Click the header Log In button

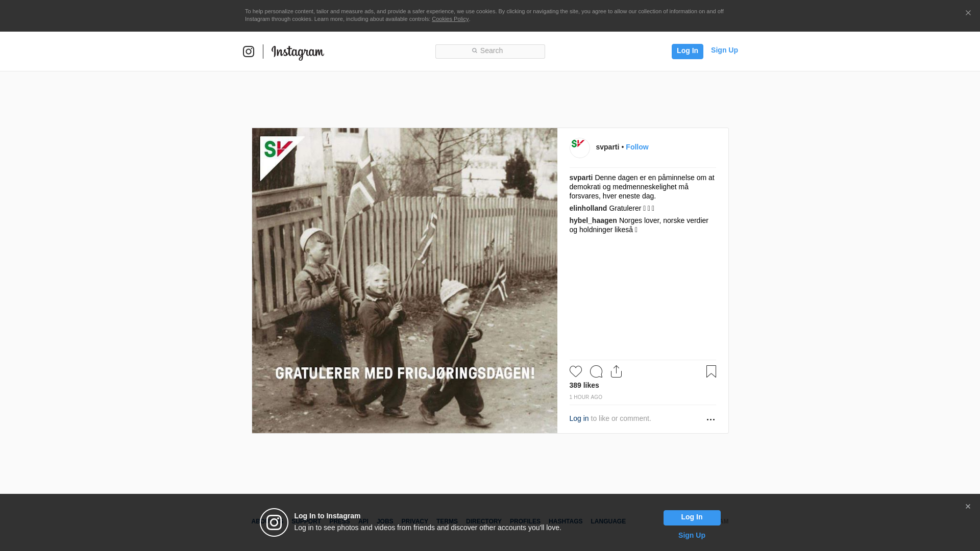coord(687,51)
